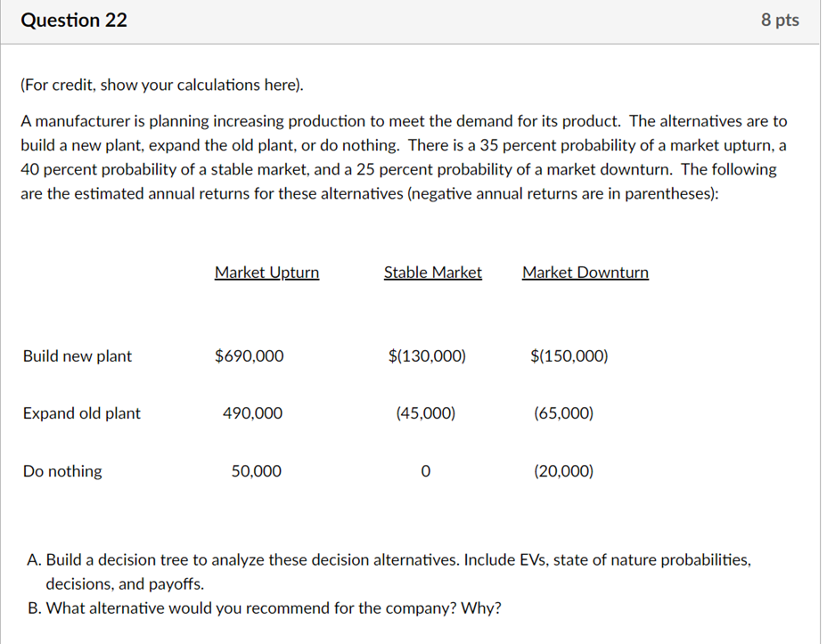This screenshot has height=644, width=827.
Task: Click the Question 22 heading
Action: [74, 20]
